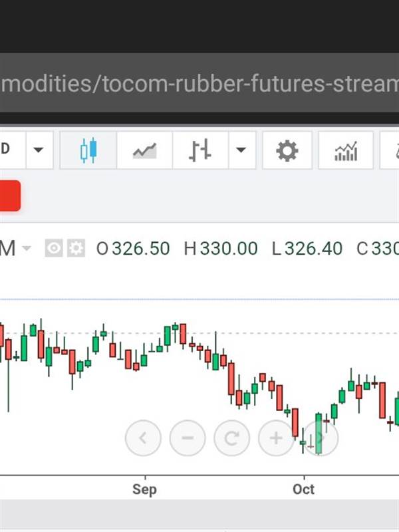
Task: Reset the chart view
Action: pos(231,438)
